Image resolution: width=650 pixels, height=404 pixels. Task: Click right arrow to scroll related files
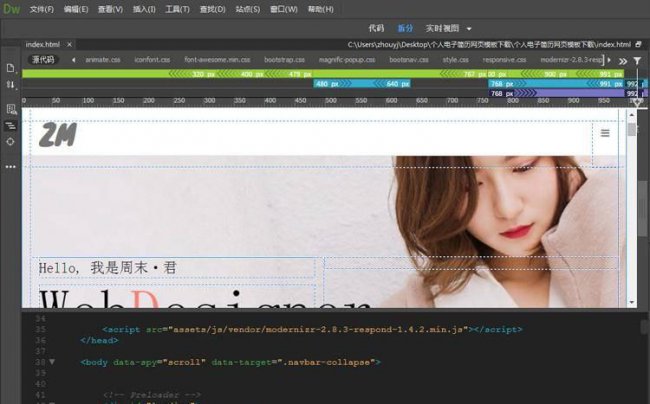(609, 60)
